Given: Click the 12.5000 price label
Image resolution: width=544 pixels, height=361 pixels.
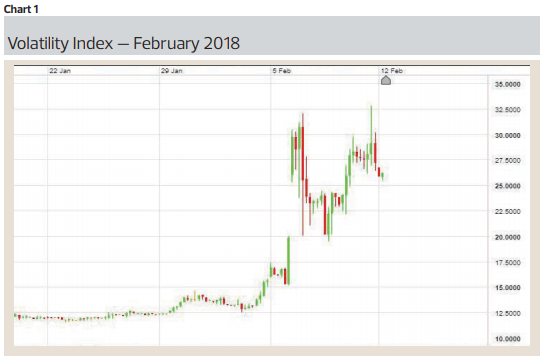Looking at the screenshot, I should click(508, 313).
